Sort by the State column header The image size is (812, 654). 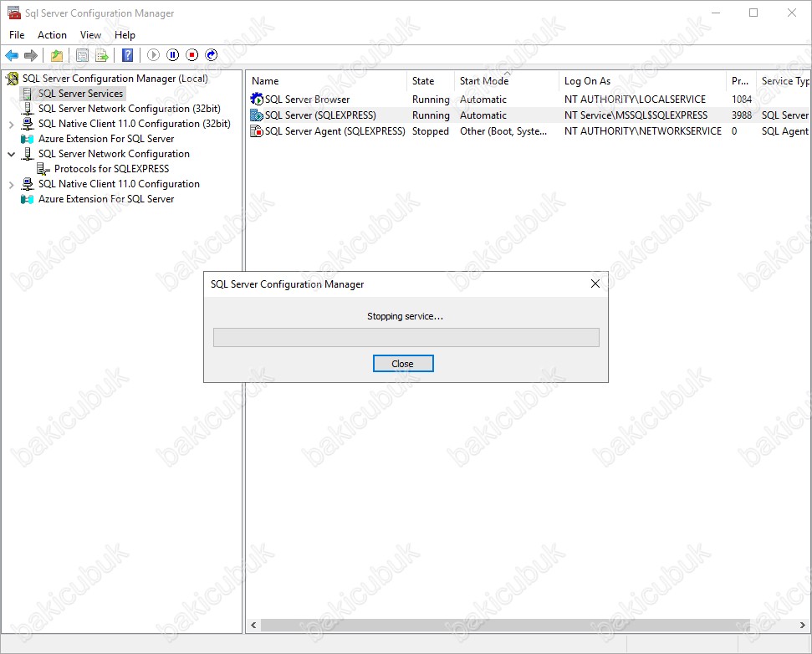(x=431, y=81)
